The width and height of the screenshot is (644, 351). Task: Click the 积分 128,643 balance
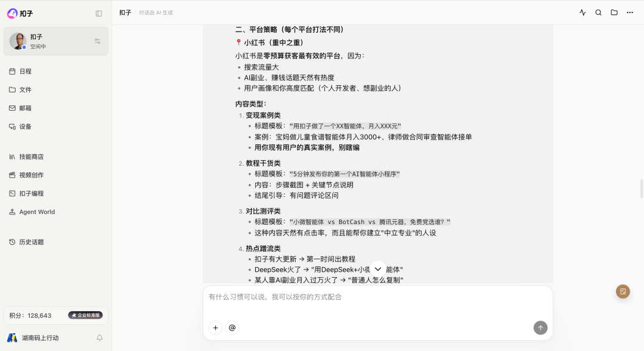pyautogui.click(x=30, y=316)
